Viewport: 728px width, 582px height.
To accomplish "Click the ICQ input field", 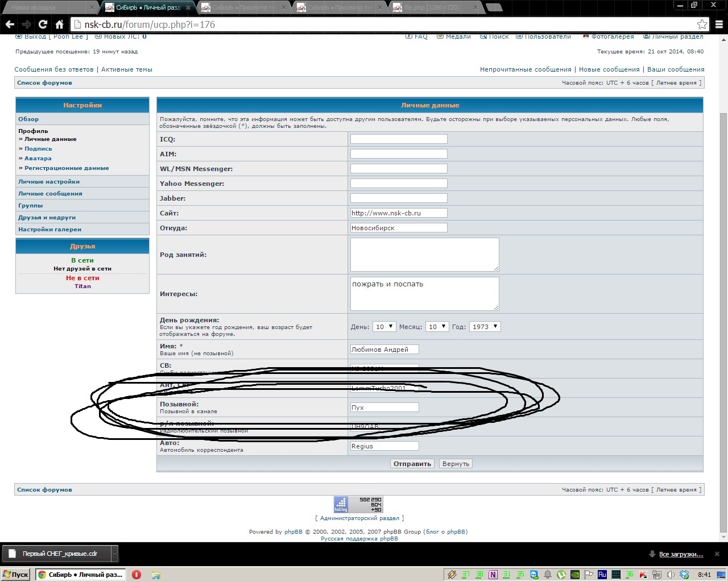I will tap(399, 139).
